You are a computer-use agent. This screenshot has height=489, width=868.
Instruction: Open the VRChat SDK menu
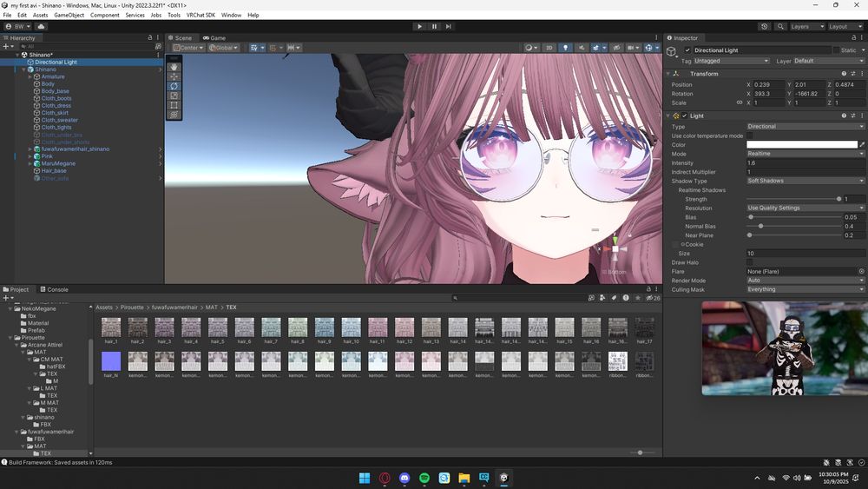click(201, 15)
